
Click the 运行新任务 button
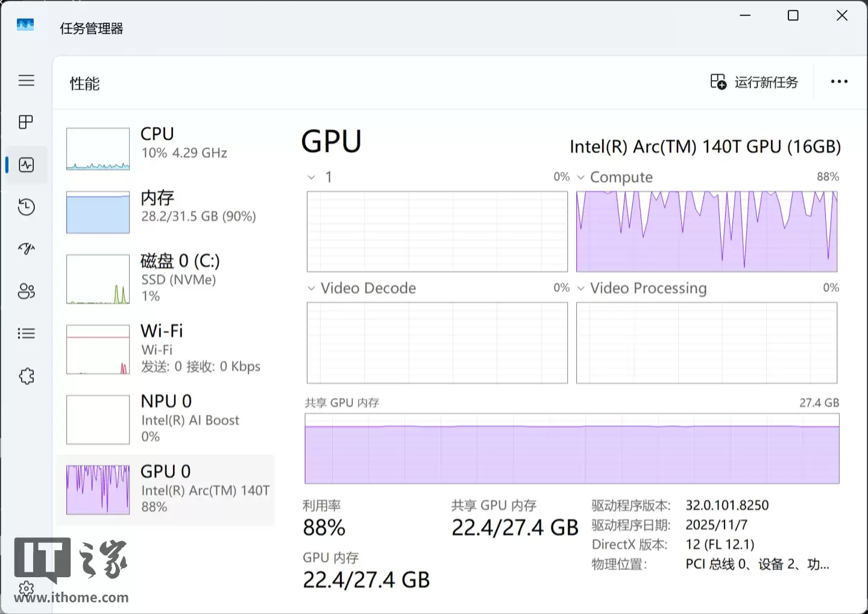coord(766,82)
